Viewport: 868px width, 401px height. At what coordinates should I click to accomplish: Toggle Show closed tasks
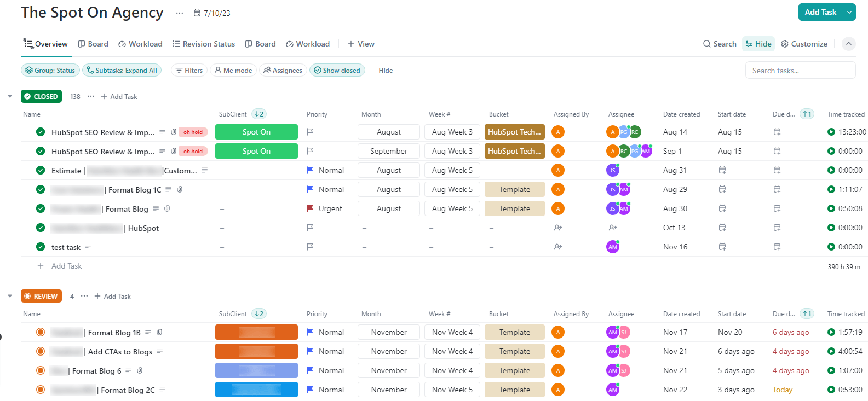pos(337,70)
